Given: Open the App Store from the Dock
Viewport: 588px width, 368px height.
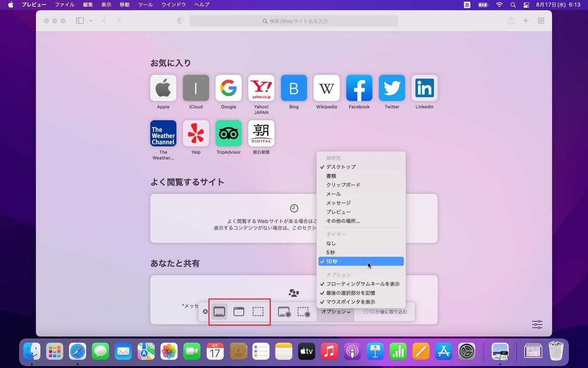Looking at the screenshot, I should click(x=444, y=351).
